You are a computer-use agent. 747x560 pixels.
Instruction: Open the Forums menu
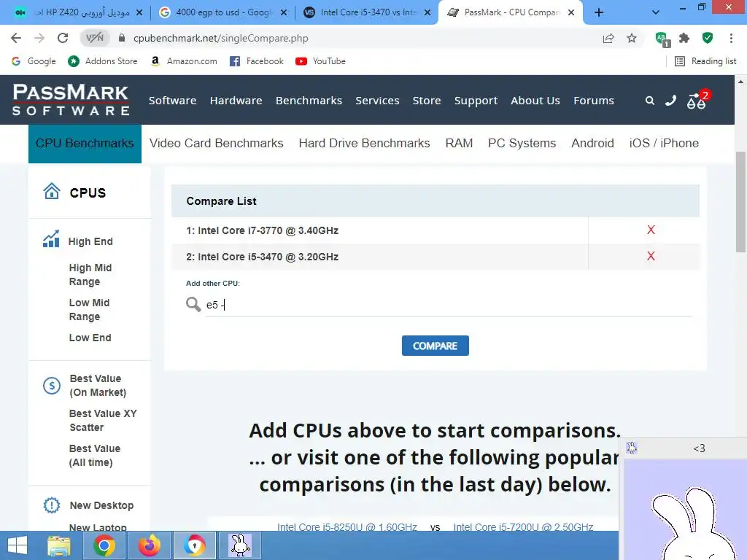(x=594, y=101)
